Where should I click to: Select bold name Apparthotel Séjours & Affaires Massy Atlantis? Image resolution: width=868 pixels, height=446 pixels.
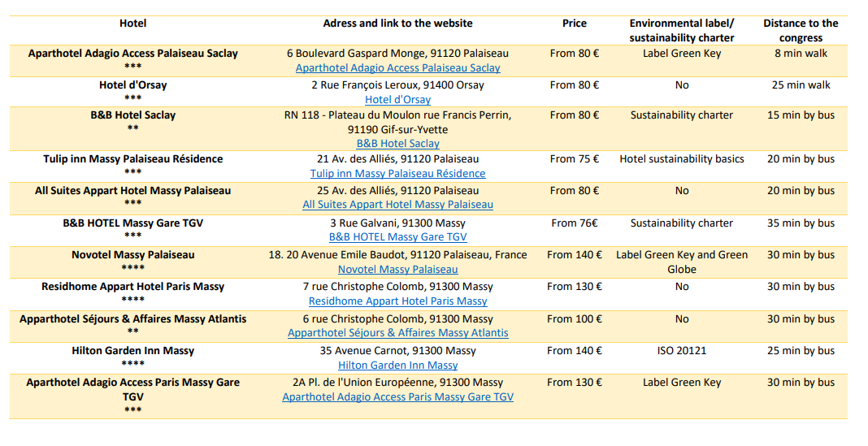[x=132, y=319]
